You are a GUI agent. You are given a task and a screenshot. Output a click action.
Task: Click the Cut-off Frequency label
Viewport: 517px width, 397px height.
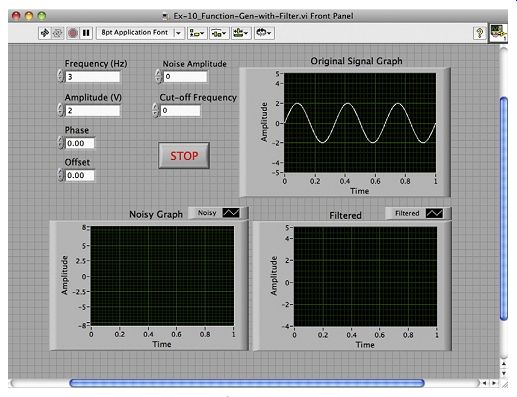click(x=198, y=97)
